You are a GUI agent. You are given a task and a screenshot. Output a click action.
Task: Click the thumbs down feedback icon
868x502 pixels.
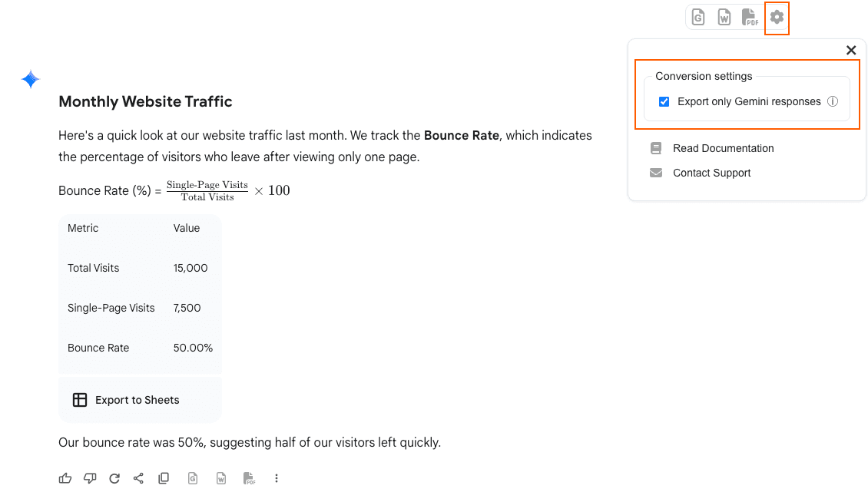click(x=90, y=478)
